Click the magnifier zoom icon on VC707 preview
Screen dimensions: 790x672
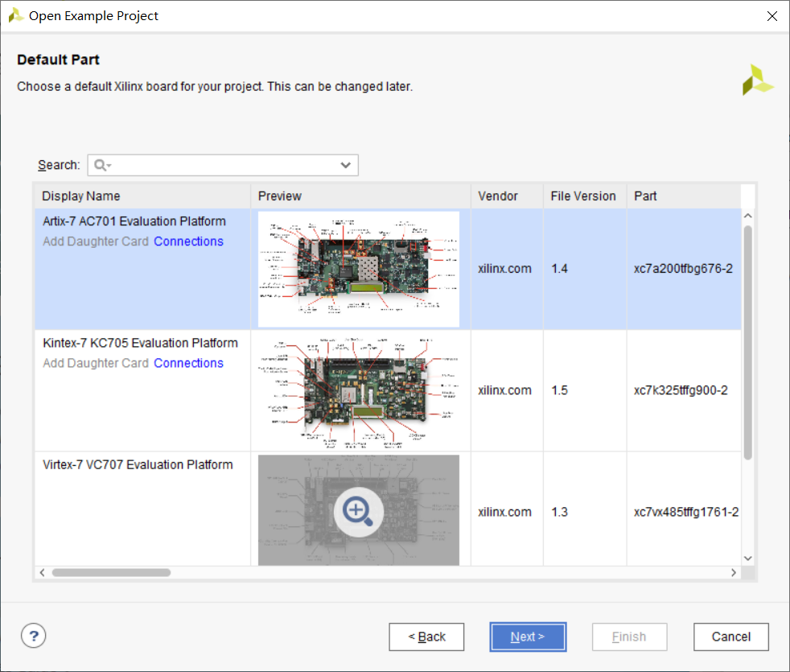point(358,511)
